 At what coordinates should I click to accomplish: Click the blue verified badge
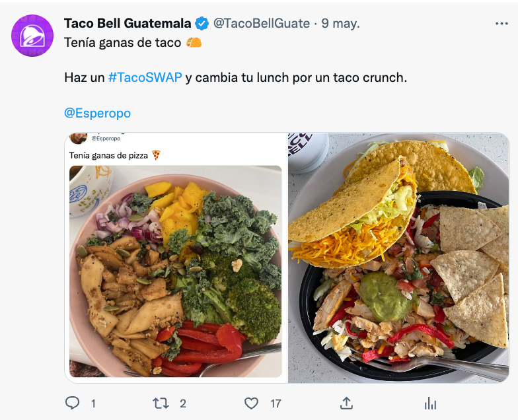tap(202, 24)
